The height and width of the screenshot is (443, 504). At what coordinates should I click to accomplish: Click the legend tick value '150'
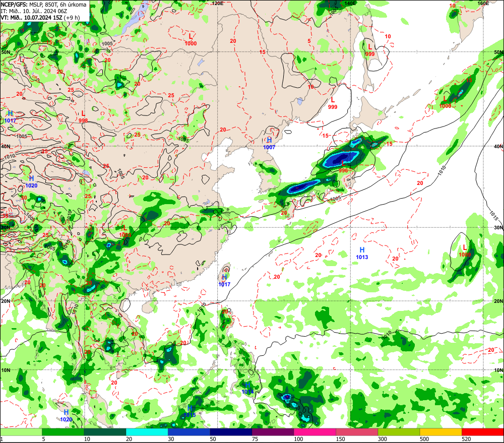pos(340,439)
